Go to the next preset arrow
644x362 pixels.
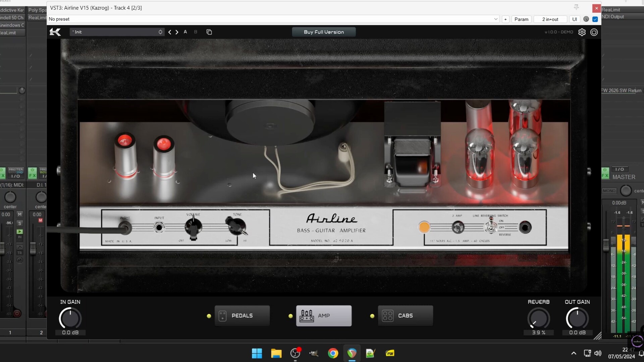coord(177,32)
